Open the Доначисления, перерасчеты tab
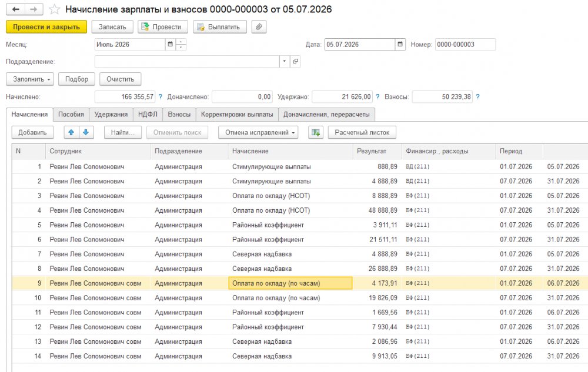The image size is (588, 372). click(x=326, y=114)
